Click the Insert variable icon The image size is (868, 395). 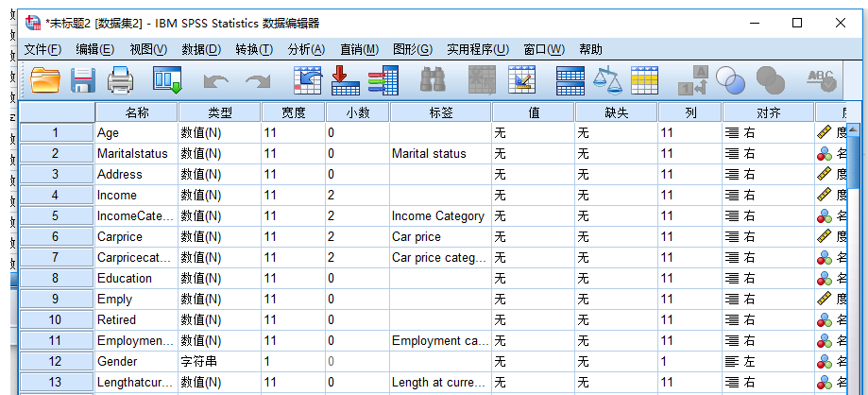click(521, 79)
